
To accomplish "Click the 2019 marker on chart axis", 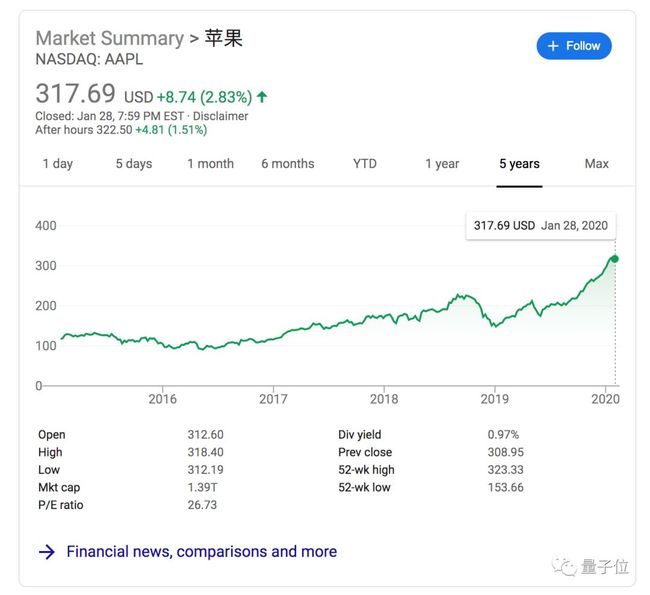I will tap(495, 399).
